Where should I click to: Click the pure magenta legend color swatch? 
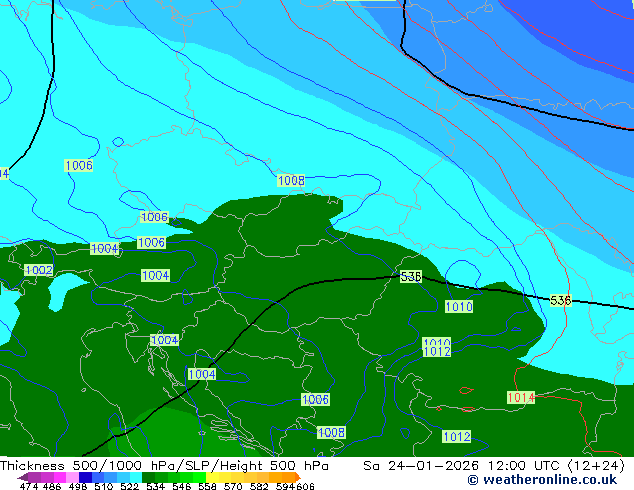click(x=60, y=477)
